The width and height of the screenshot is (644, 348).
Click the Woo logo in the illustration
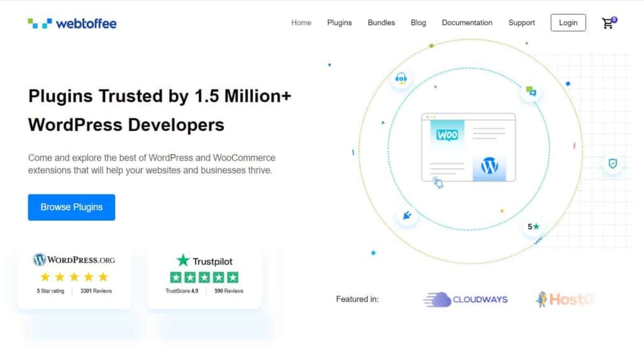(447, 135)
